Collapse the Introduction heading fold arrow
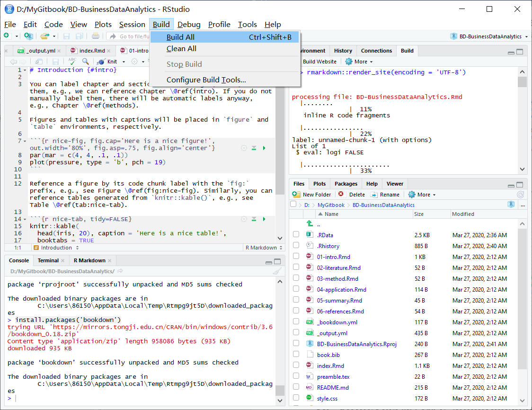532x410 pixels. point(25,70)
